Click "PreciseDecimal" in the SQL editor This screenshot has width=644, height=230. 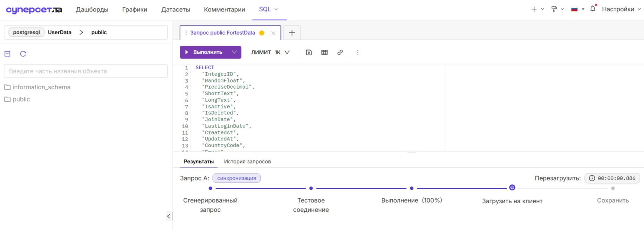click(x=227, y=87)
